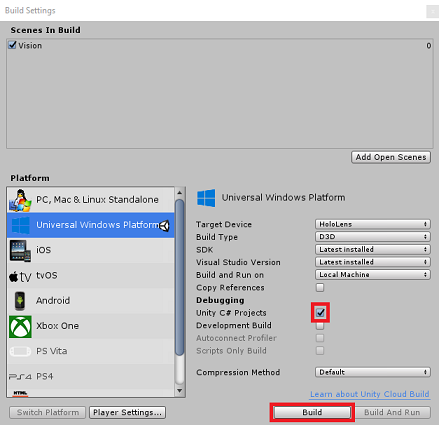Open the Visual Studio Version dropdown
Image resolution: width=439 pixels, height=425 pixels.
(373, 262)
